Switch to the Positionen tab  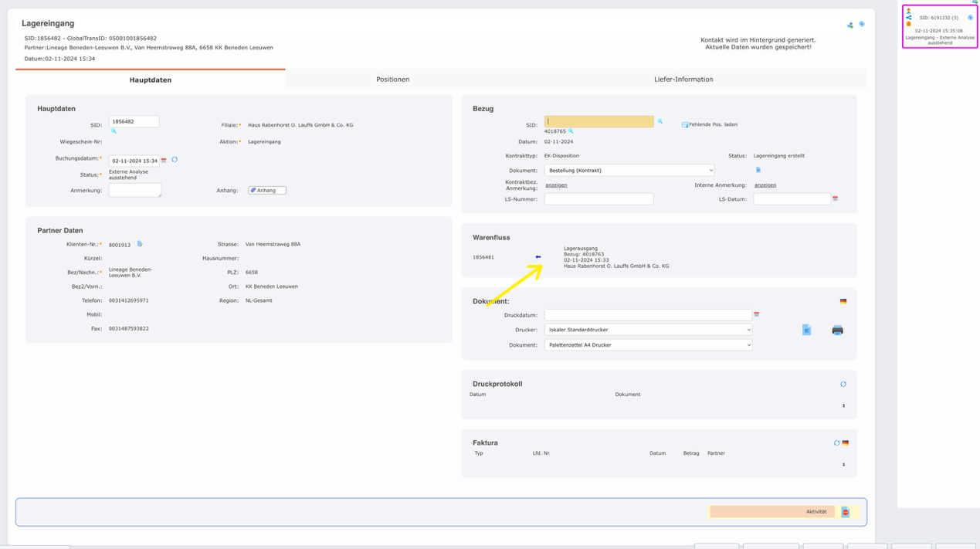click(x=392, y=80)
